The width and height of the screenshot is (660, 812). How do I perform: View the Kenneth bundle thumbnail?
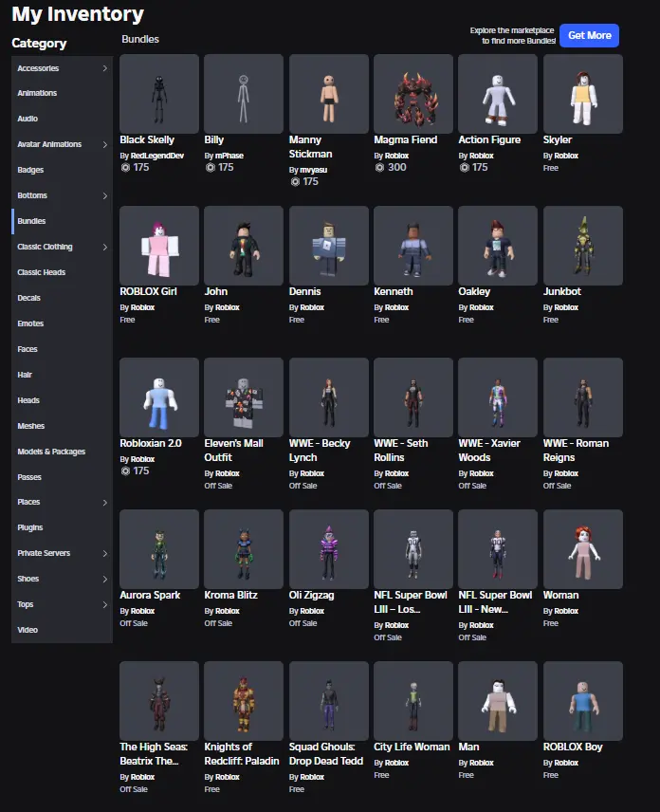point(413,246)
